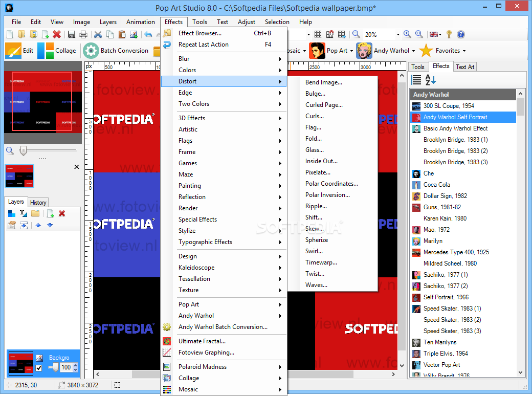Close the thumbnail with the X beside it

click(77, 167)
